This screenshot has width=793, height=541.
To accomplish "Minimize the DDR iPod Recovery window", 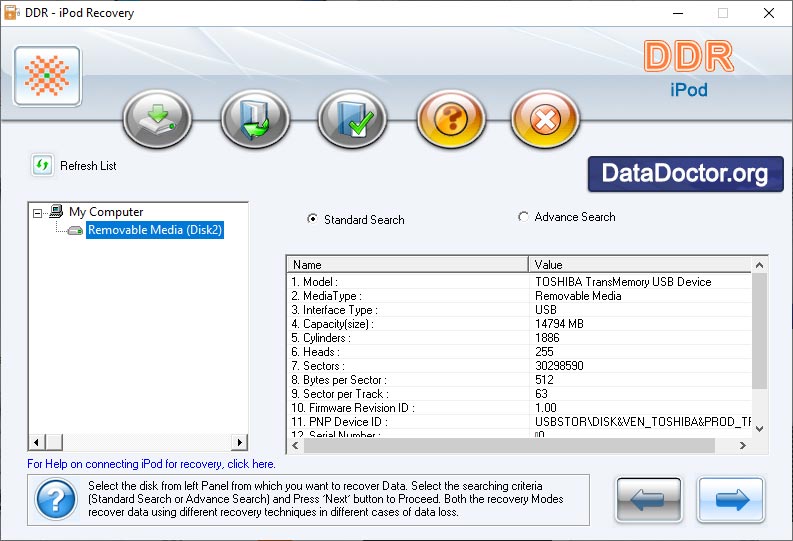I will [678, 13].
